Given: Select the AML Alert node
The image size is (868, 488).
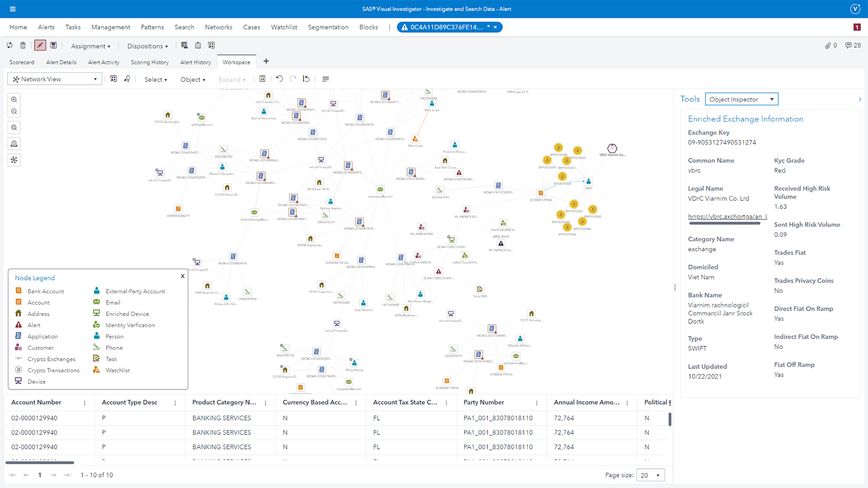Looking at the screenshot, I should click(x=501, y=243).
